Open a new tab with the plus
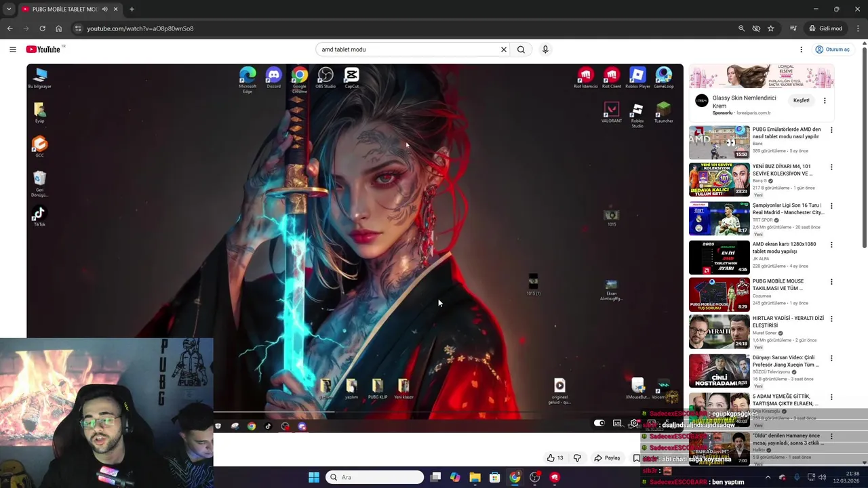 tap(132, 9)
